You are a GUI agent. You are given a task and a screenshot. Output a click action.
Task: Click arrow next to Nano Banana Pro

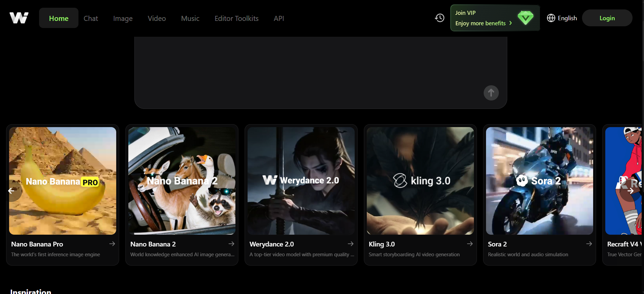(112, 244)
